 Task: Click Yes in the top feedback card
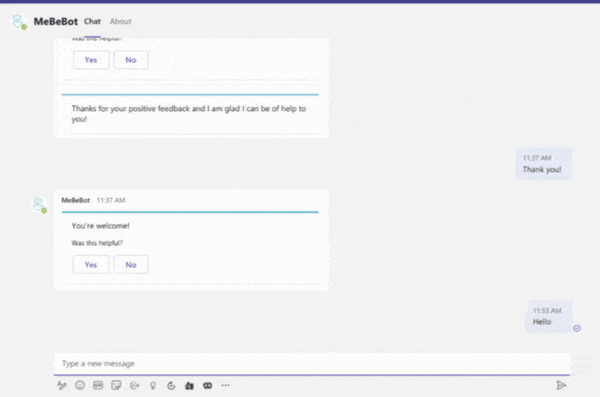click(91, 60)
